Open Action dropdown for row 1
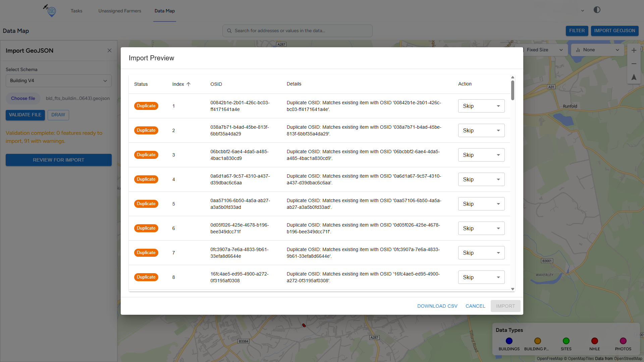The image size is (644, 362). point(481,106)
